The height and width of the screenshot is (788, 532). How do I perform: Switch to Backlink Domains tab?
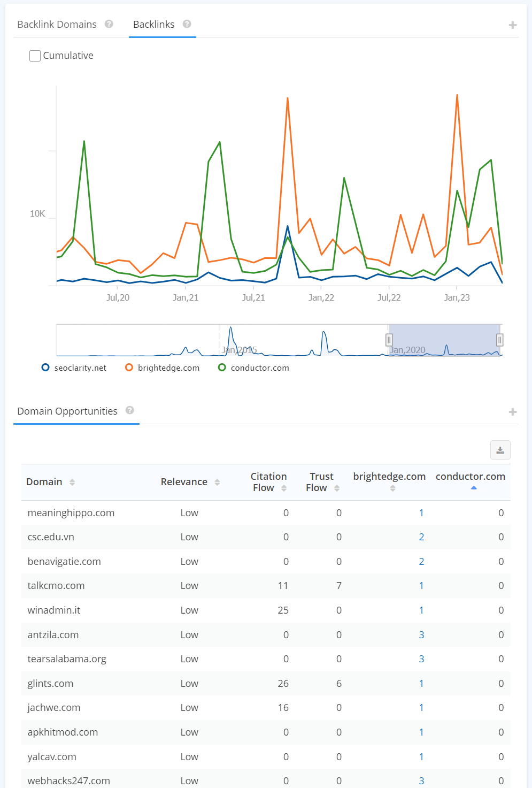pyautogui.click(x=57, y=25)
